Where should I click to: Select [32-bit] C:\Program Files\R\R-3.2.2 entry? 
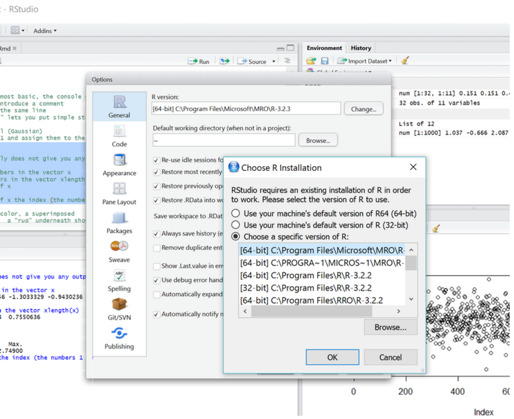(x=322, y=288)
